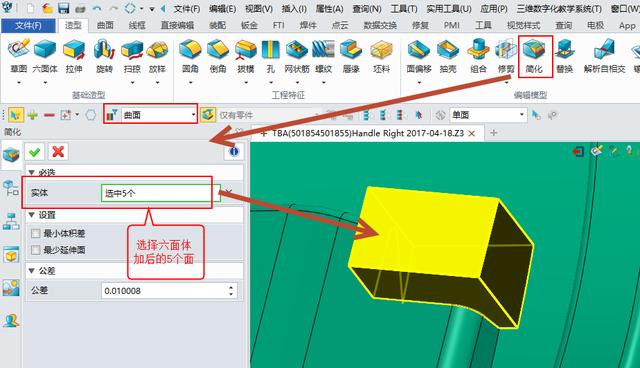Collapse the 公差 section
This screenshot has height=368, width=640.
coord(31,270)
